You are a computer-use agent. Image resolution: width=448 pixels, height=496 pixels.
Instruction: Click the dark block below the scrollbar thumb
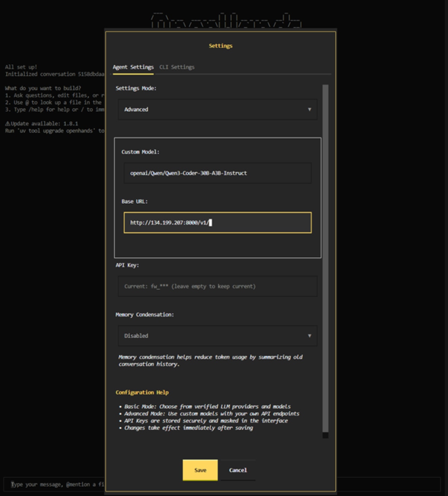click(325, 436)
